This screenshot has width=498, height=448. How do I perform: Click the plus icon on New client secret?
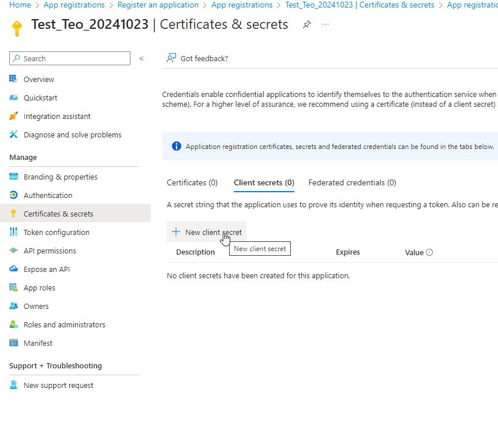175,232
